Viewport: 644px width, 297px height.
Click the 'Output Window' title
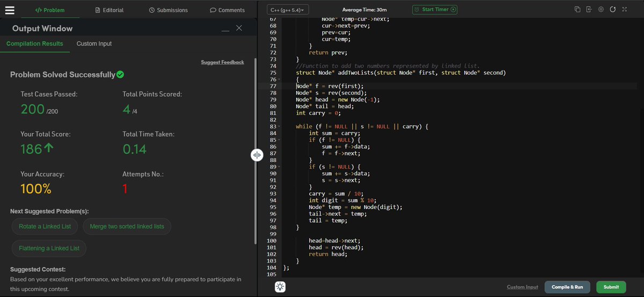pos(42,28)
